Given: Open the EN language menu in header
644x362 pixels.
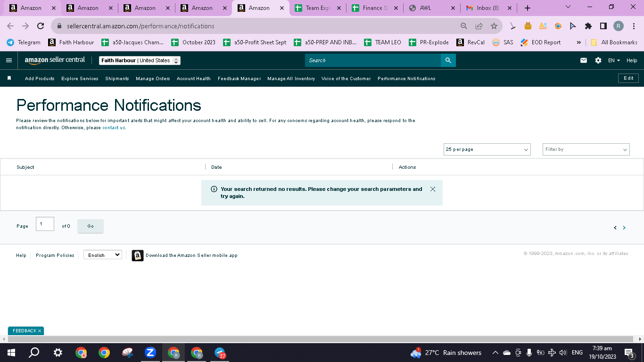Looking at the screenshot, I should [x=614, y=60].
